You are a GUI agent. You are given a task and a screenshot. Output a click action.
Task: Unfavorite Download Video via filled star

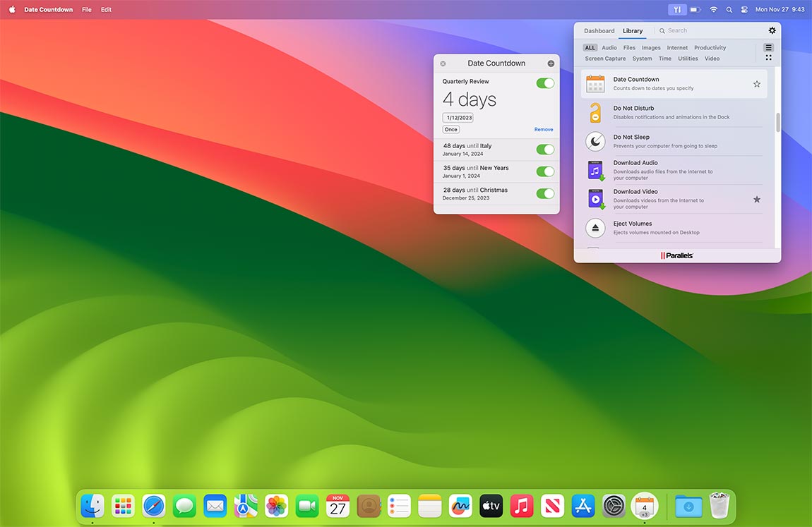pyautogui.click(x=756, y=200)
